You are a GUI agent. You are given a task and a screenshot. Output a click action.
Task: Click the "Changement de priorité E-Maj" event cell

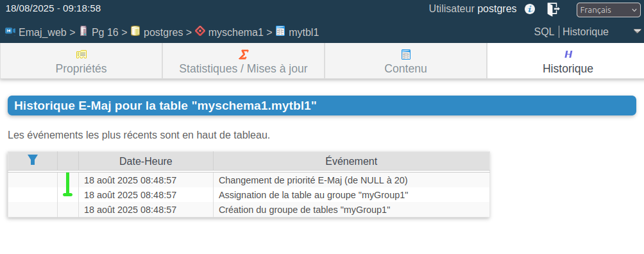352,180
